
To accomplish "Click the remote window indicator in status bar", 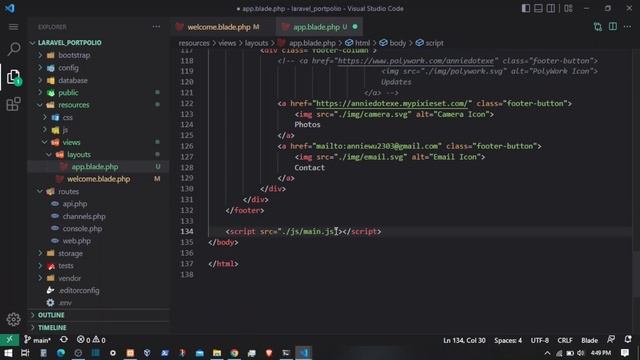I will click(x=9, y=340).
